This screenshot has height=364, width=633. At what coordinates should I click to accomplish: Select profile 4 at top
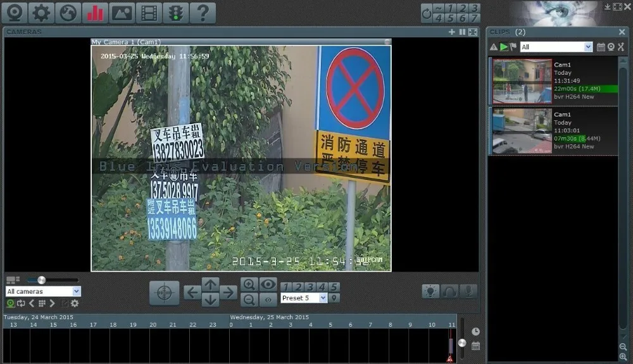(x=439, y=18)
